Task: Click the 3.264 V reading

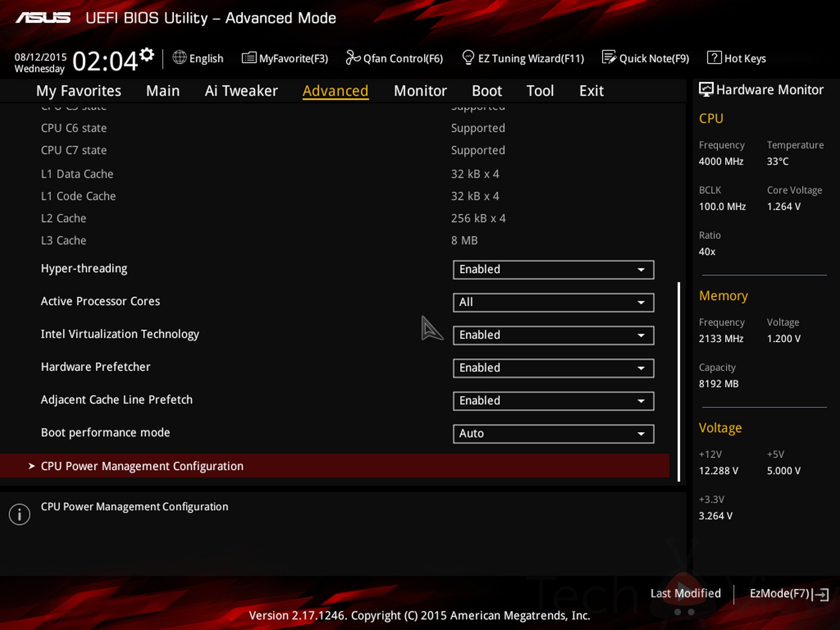Action: [716, 516]
